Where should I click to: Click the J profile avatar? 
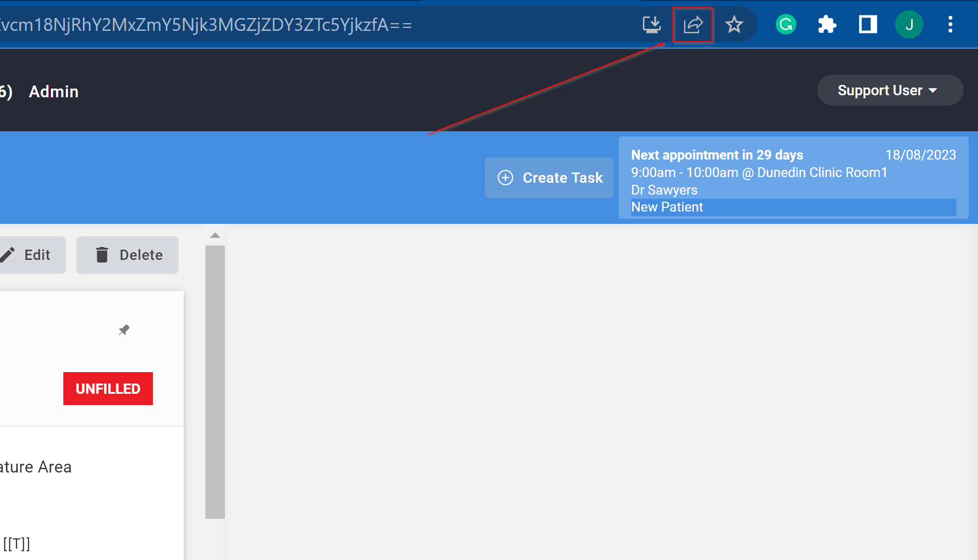909,24
